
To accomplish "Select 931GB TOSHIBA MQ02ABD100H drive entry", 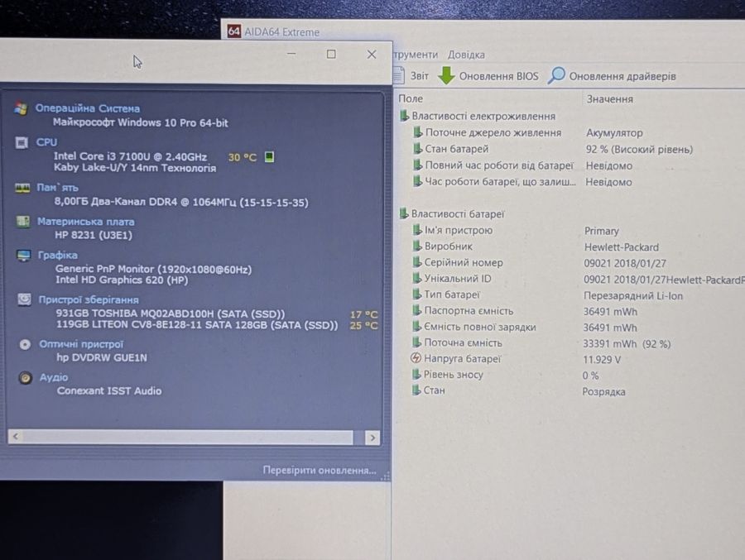I will tap(171, 313).
